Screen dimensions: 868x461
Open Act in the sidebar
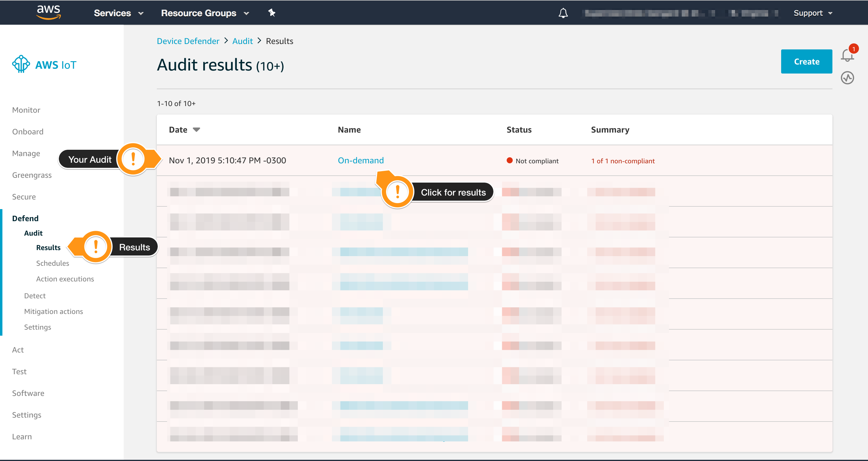[x=18, y=350]
